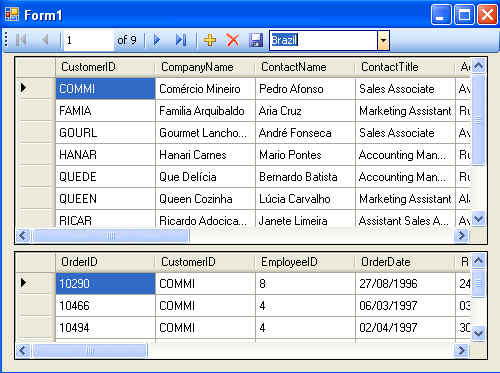Click the Aria Cruz contact cell

305,111
